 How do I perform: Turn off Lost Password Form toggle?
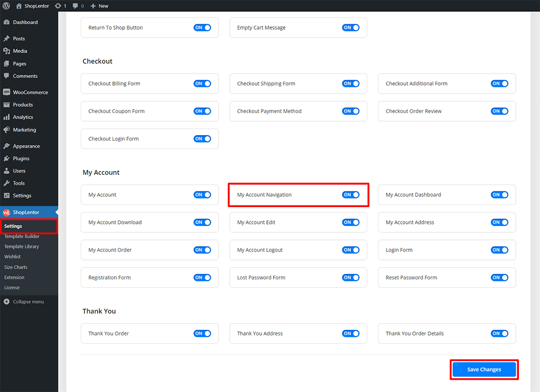click(x=351, y=277)
